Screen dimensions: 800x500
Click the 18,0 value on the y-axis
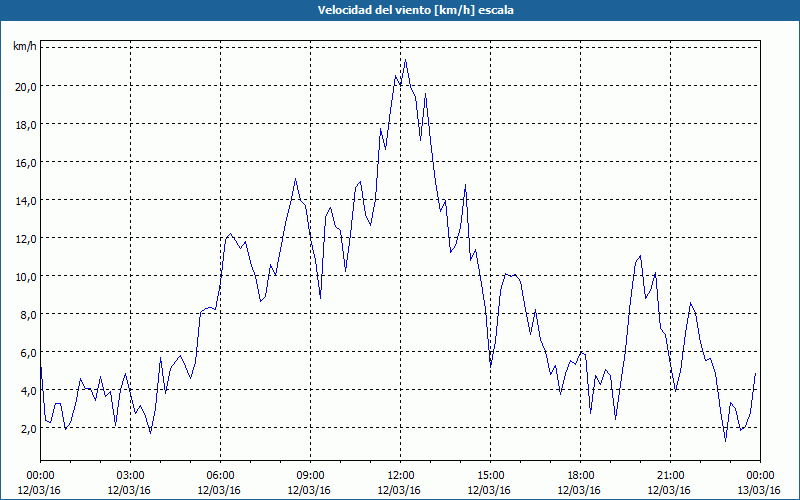click(x=26, y=125)
